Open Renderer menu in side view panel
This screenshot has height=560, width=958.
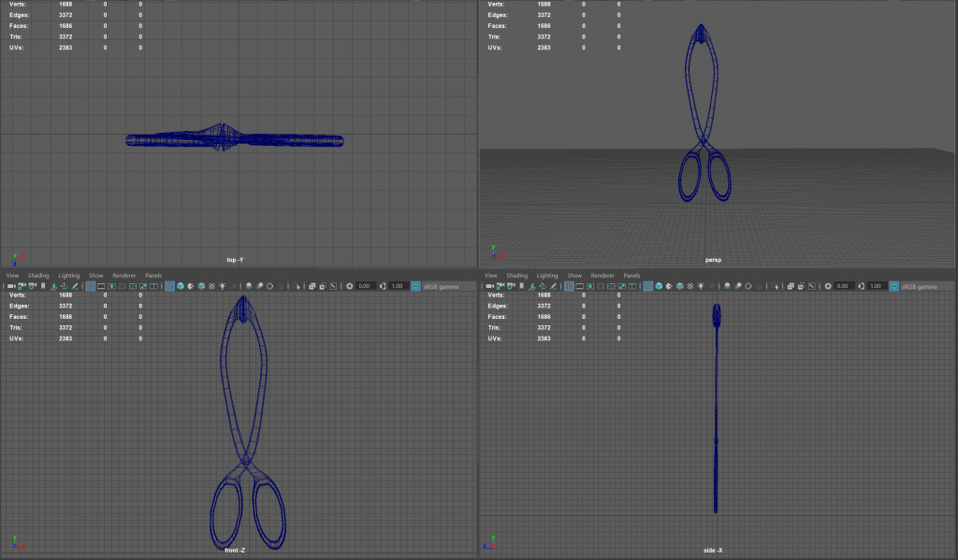pyautogui.click(x=602, y=276)
